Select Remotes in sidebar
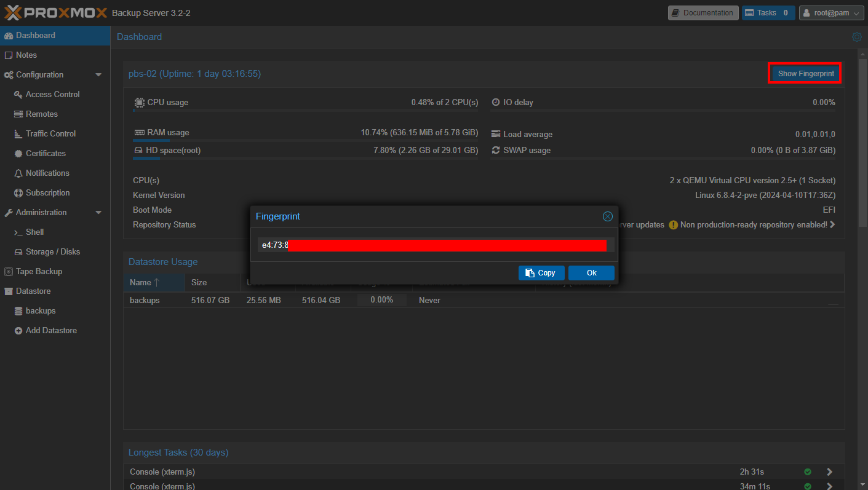 [x=55, y=114]
